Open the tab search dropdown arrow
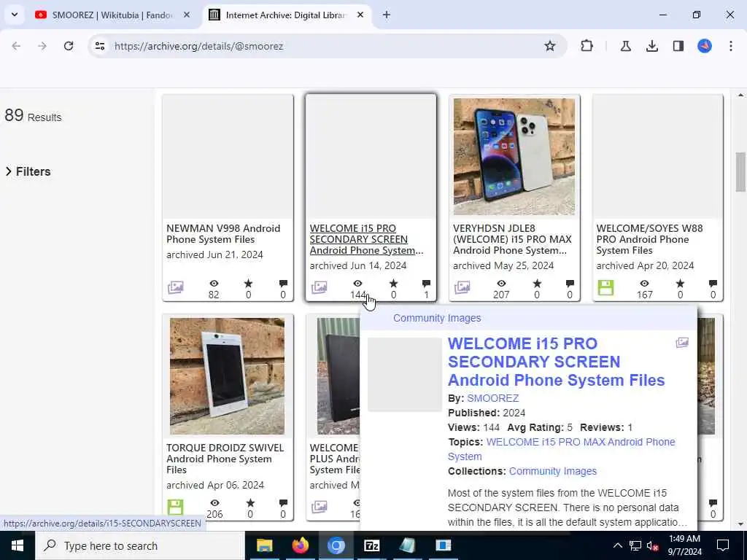Viewport: 747px width, 560px height. [x=15, y=15]
